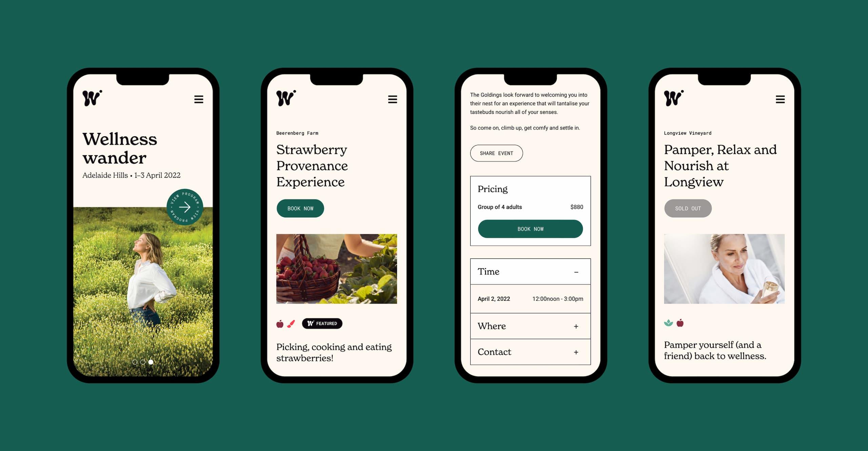Image resolution: width=868 pixels, height=451 pixels.
Task: Click Share Event button on third phone
Action: pos(496,153)
